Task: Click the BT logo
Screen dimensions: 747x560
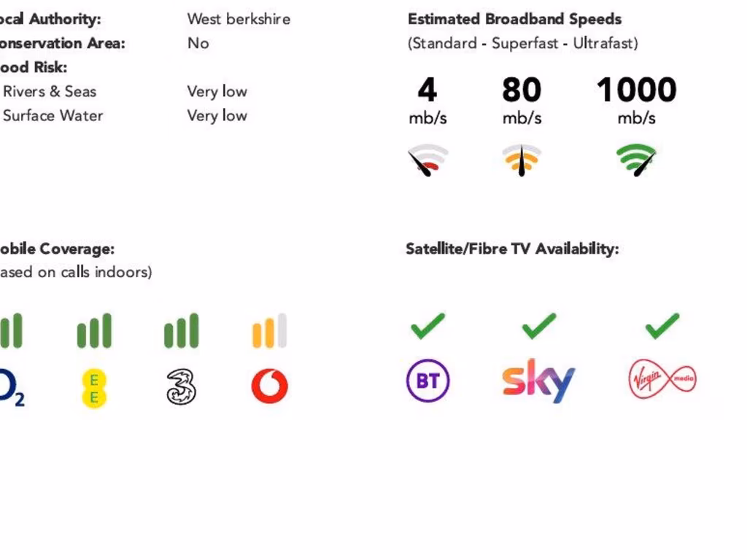Action: [x=427, y=381]
